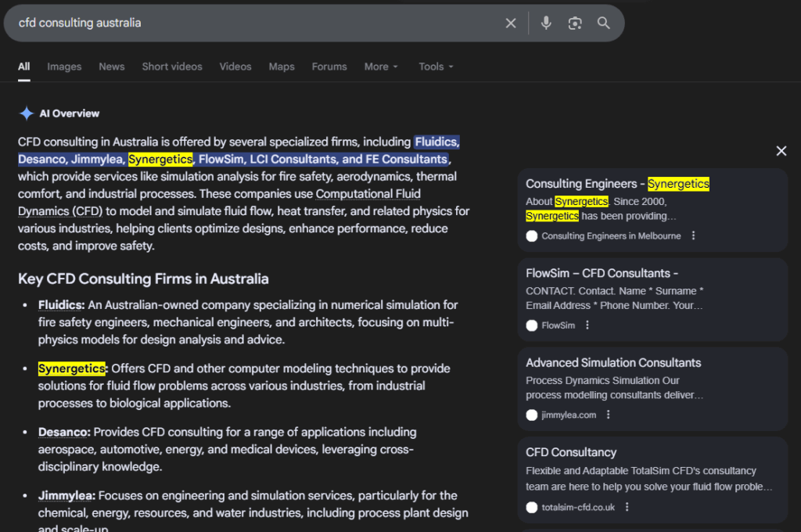Open the three-dot menu on the FlowSim card
This screenshot has width=801, height=532.
589,325
